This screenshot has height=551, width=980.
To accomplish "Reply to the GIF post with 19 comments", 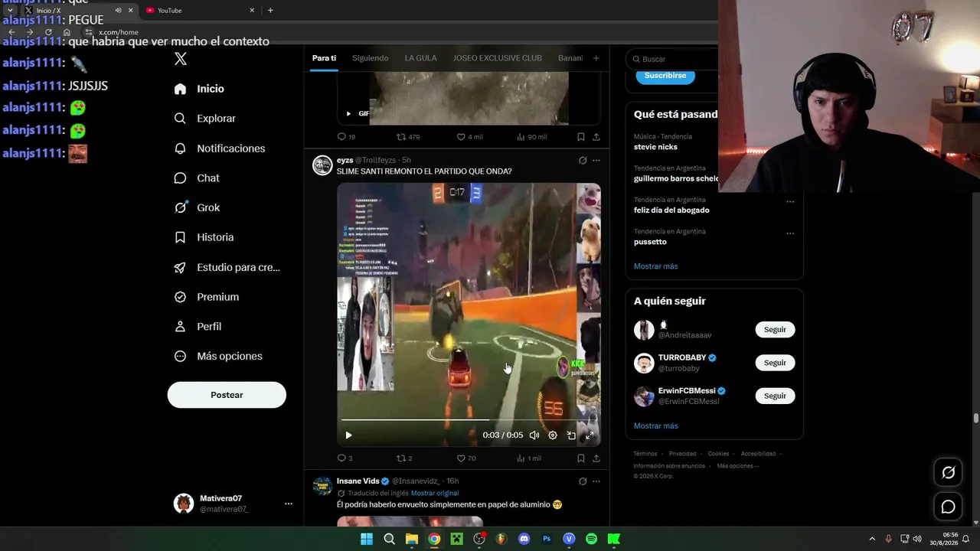I will [x=346, y=137].
